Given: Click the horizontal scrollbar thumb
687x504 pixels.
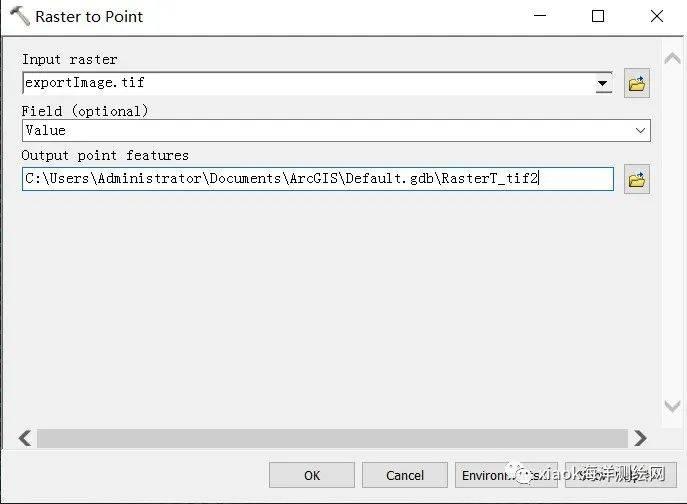Looking at the screenshot, I should 330,438.
